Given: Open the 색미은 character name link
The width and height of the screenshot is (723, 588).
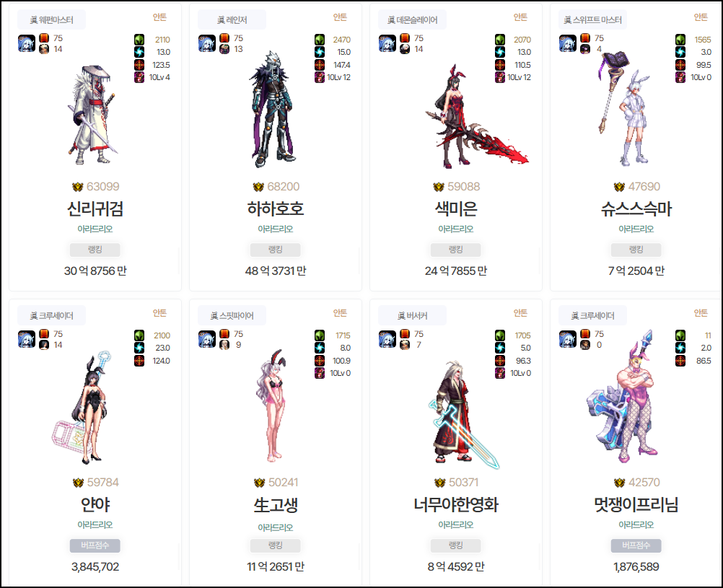Looking at the screenshot, I should point(455,209).
